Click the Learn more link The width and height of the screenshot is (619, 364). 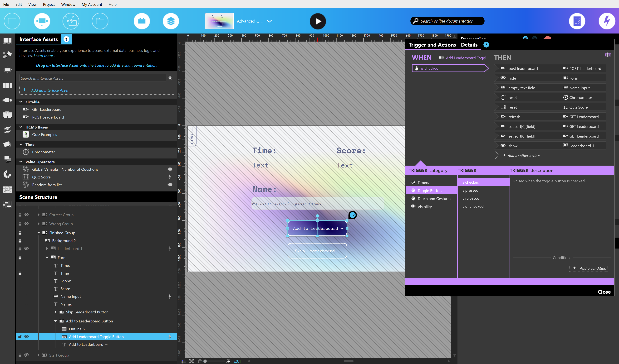pos(44,56)
